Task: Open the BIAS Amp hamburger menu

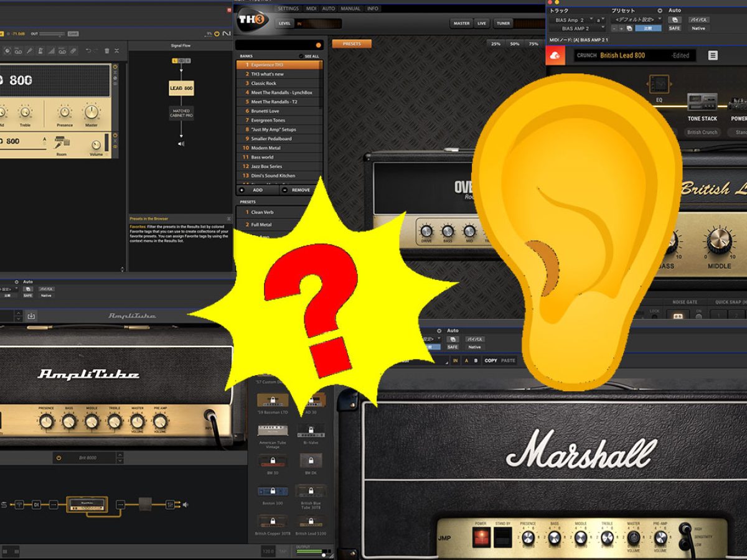Action: [713, 55]
